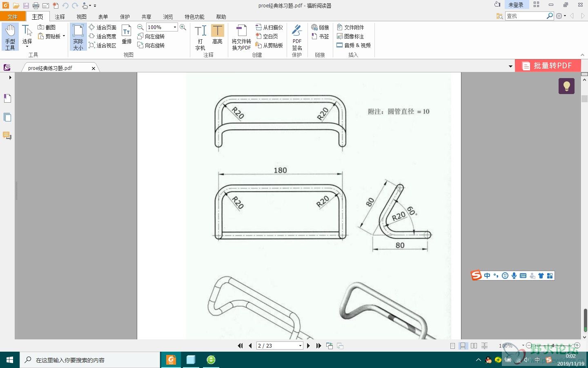Go to the first page
The height and width of the screenshot is (368, 588).
(241, 346)
